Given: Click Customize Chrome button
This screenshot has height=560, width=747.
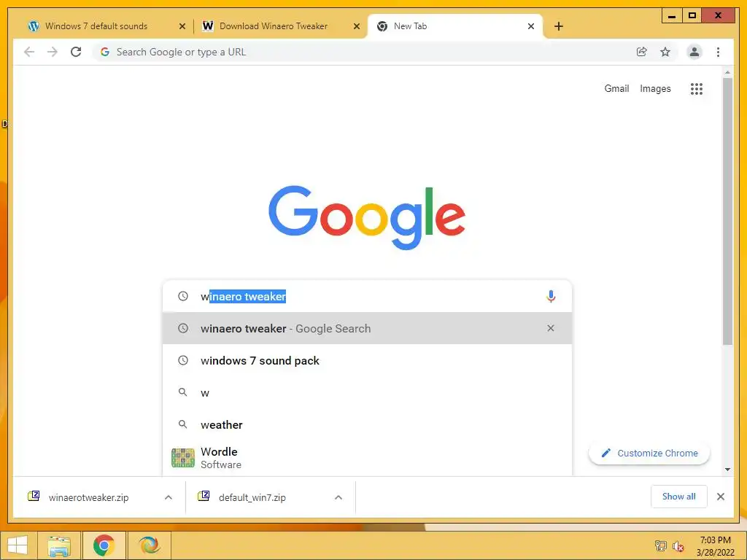Looking at the screenshot, I should pos(649,453).
